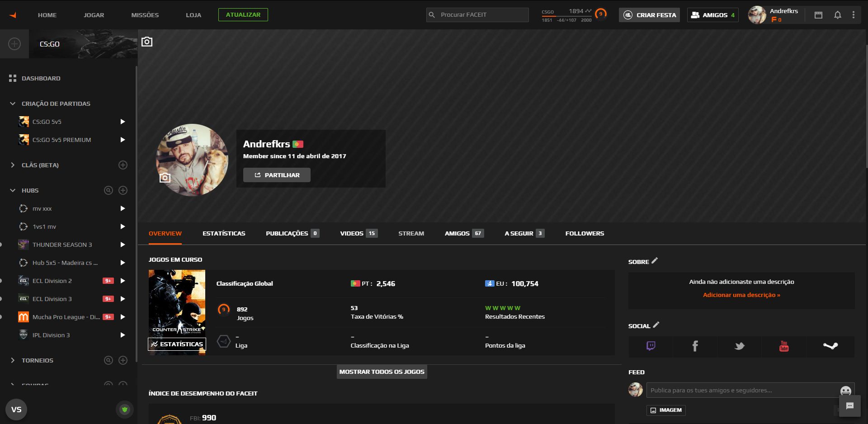The height and width of the screenshot is (424, 868).
Task: Add a hub with plus icon
Action: (123, 190)
